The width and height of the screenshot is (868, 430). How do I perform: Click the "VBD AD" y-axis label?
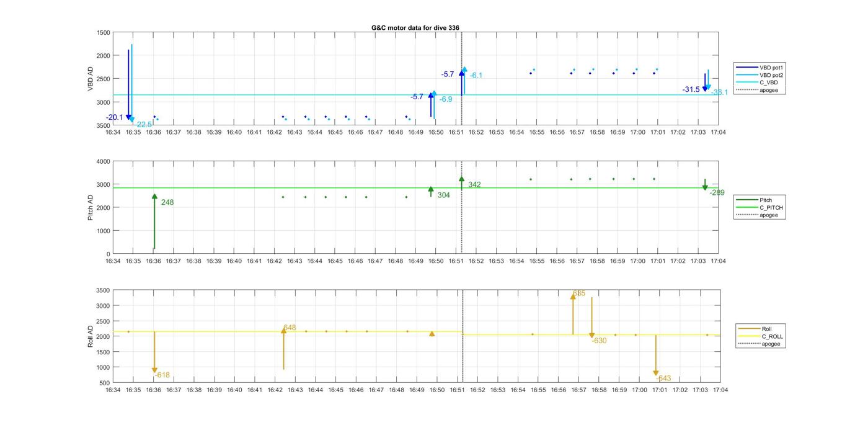tap(91, 79)
